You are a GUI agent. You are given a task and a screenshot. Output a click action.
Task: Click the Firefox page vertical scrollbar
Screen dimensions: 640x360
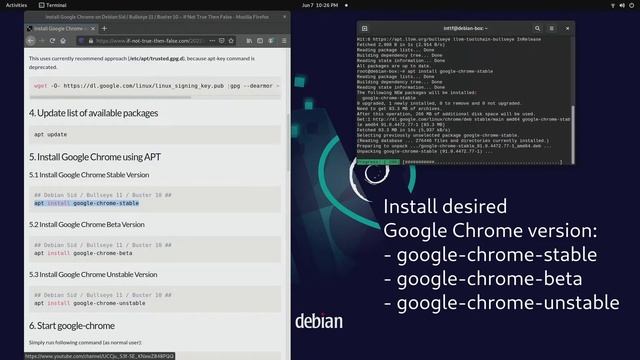tap(289, 143)
